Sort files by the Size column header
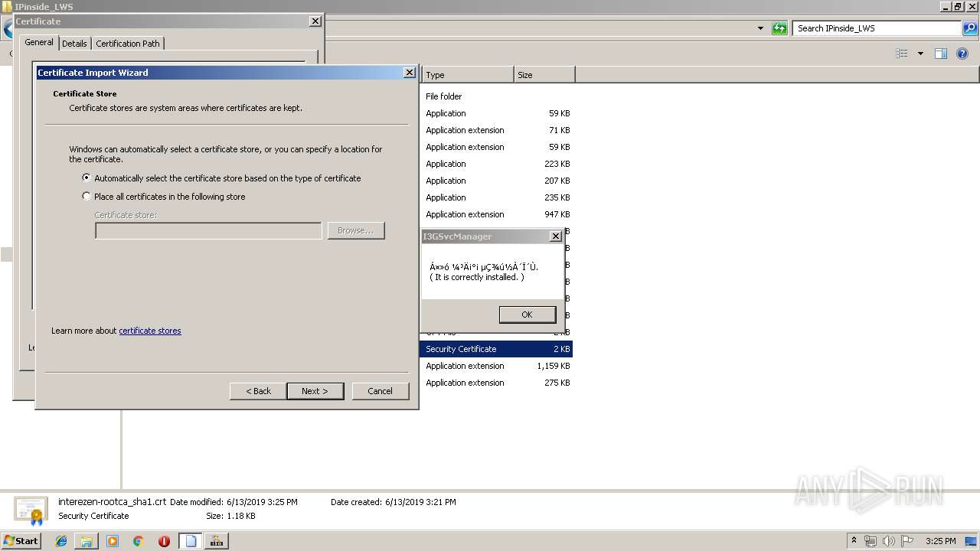The width and height of the screenshot is (980, 551). point(544,75)
